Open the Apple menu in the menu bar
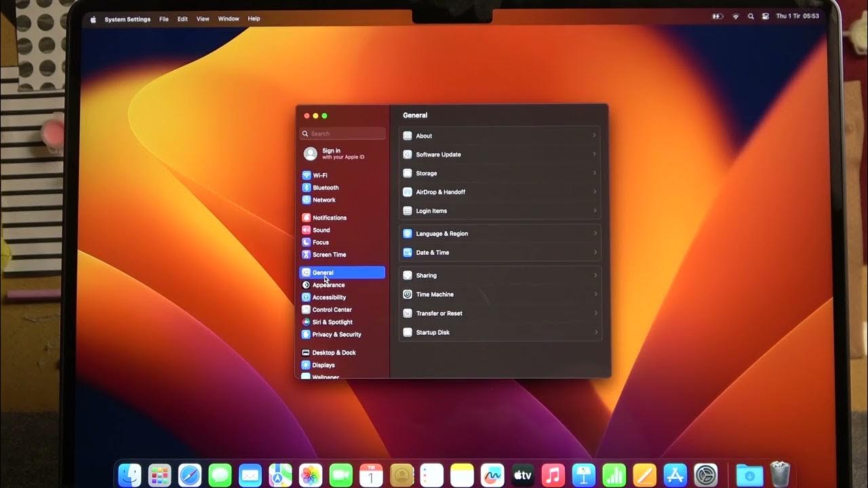 (93, 20)
